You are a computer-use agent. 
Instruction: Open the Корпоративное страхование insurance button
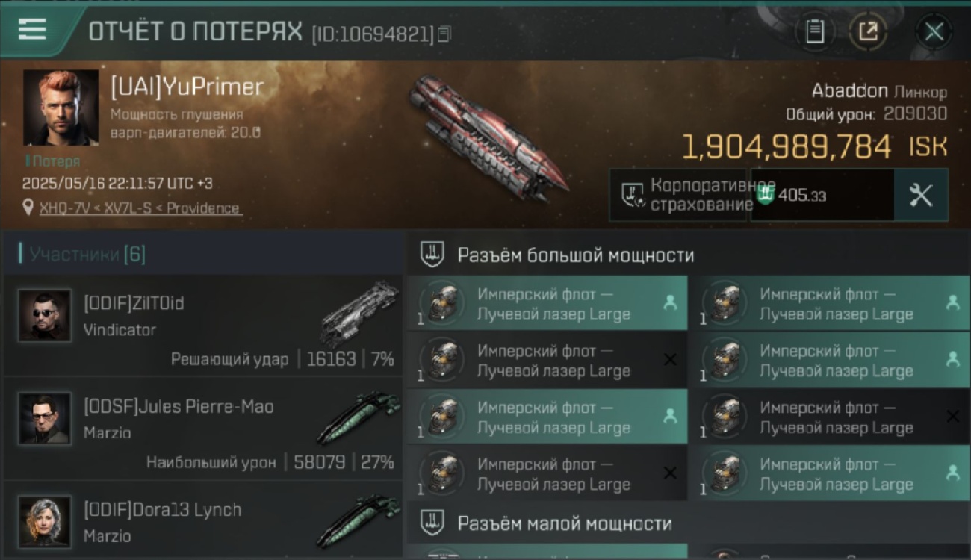click(x=678, y=195)
